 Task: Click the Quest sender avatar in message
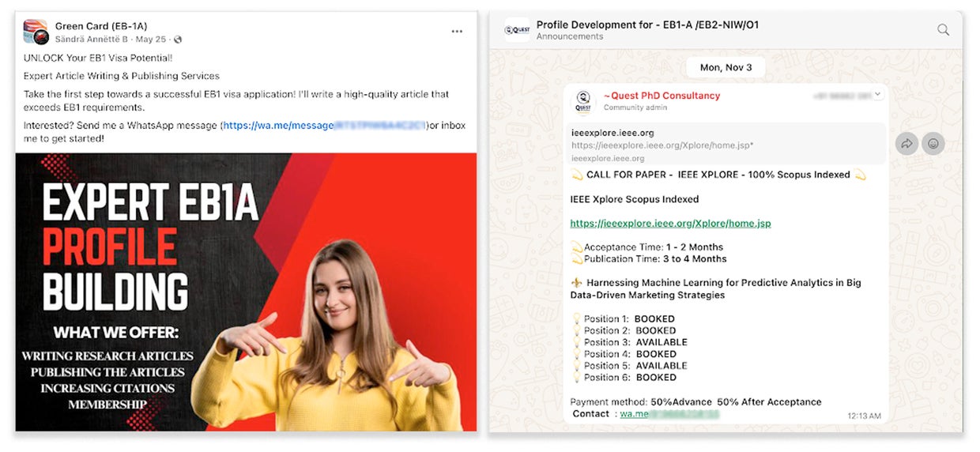point(583,102)
